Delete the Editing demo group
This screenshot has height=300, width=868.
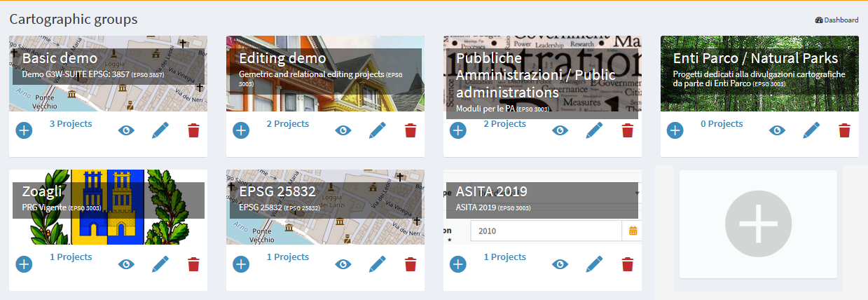coord(411,130)
